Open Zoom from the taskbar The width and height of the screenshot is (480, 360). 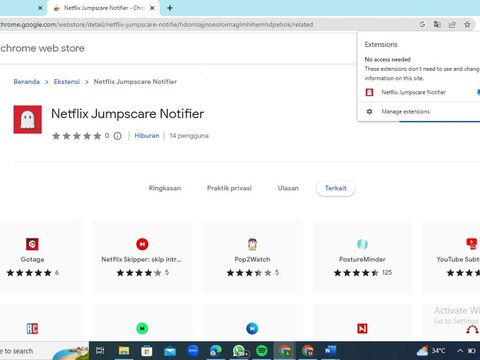pyautogui.click(x=193, y=351)
